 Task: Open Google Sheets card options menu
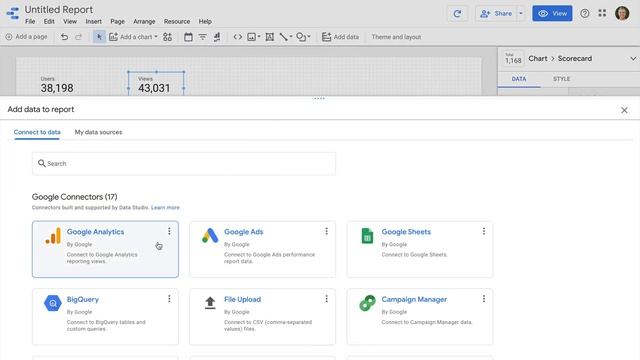(484, 231)
